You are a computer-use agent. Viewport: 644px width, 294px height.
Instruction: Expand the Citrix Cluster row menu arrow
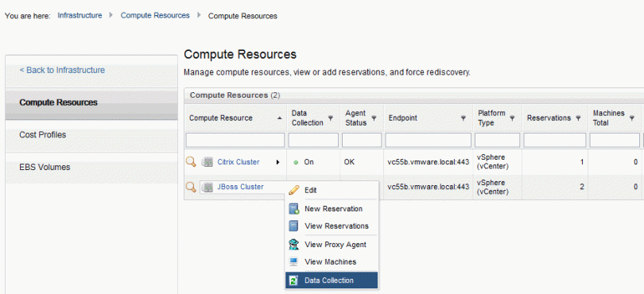click(277, 162)
